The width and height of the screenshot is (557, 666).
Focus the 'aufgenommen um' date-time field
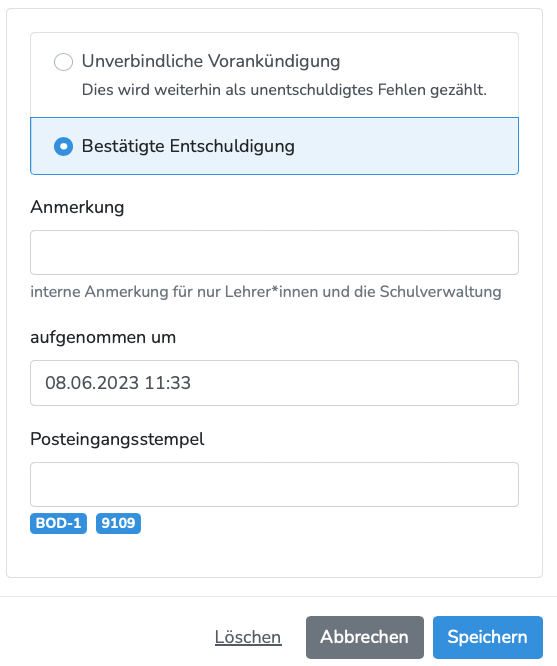click(274, 383)
